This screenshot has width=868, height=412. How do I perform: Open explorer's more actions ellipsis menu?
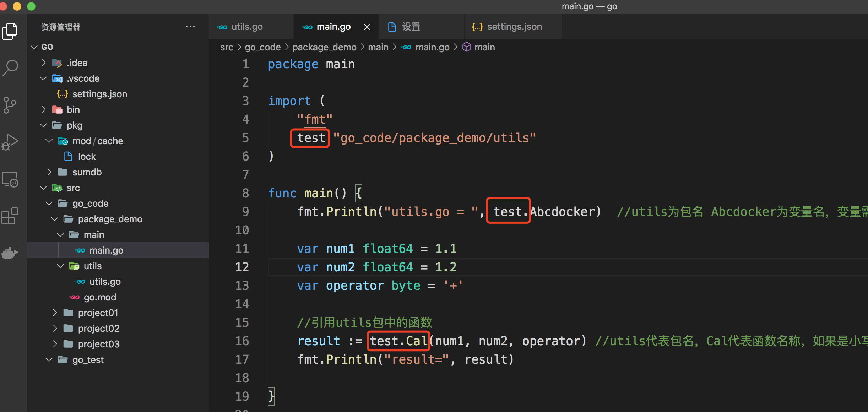[190, 27]
